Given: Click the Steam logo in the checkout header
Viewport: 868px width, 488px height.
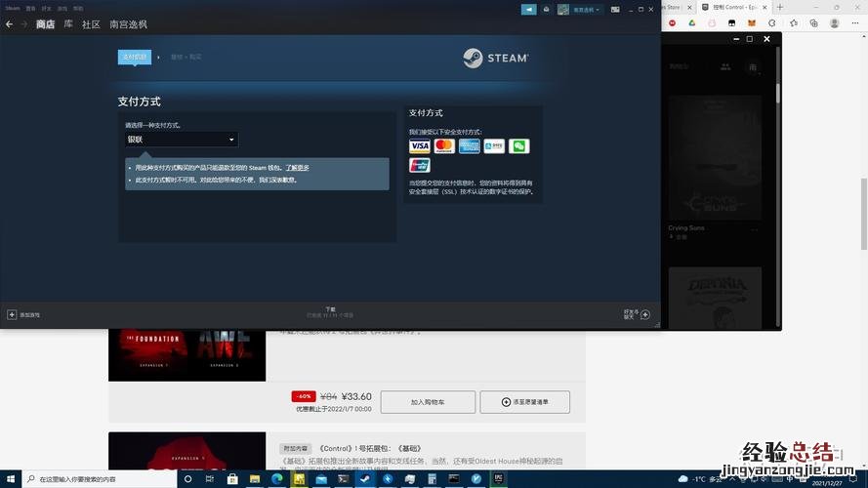Looking at the screenshot, I should tap(496, 58).
